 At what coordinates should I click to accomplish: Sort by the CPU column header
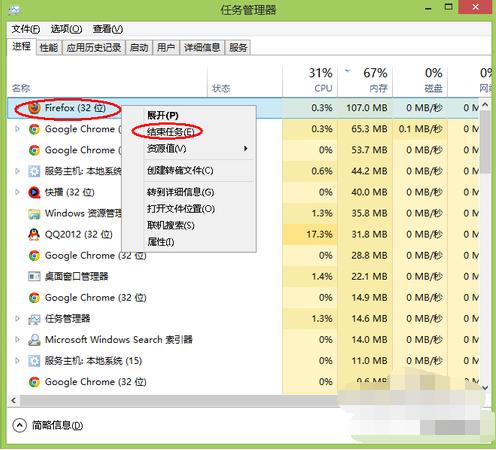[x=310, y=81]
